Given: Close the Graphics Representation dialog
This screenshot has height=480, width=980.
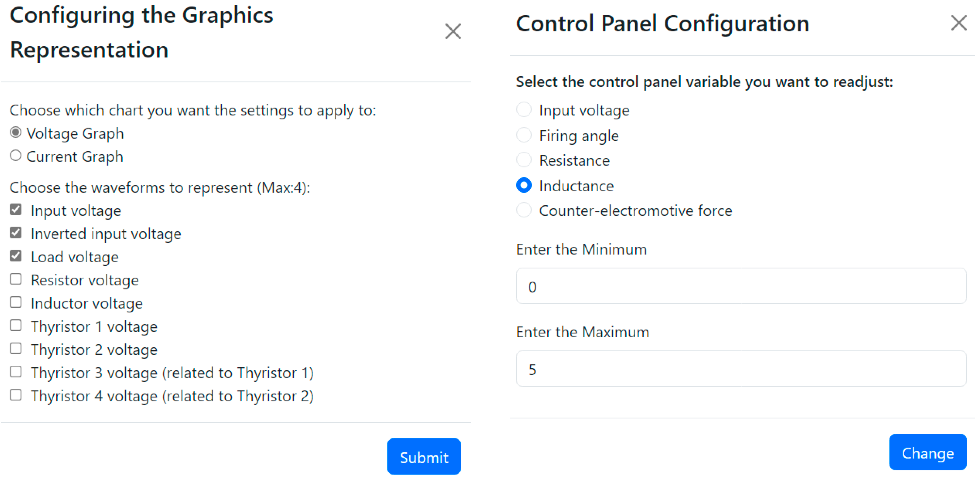Looking at the screenshot, I should click(453, 32).
